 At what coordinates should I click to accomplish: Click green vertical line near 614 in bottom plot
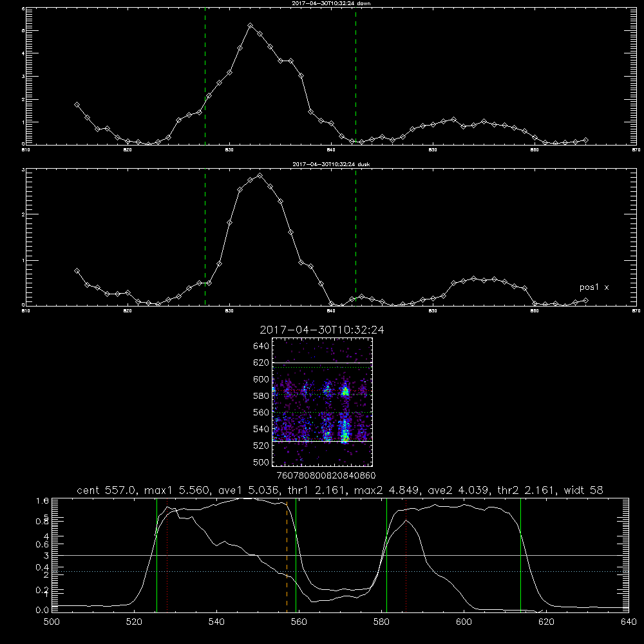[x=520, y=554]
